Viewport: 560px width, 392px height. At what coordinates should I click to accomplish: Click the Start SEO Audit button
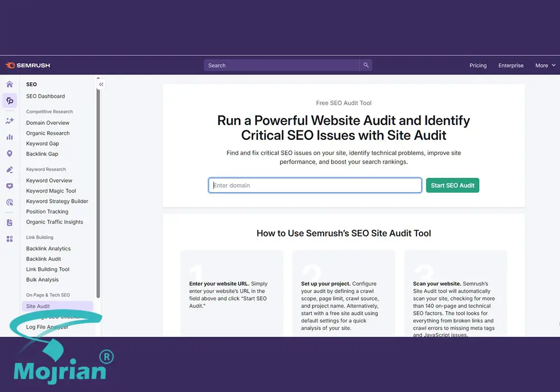point(452,185)
